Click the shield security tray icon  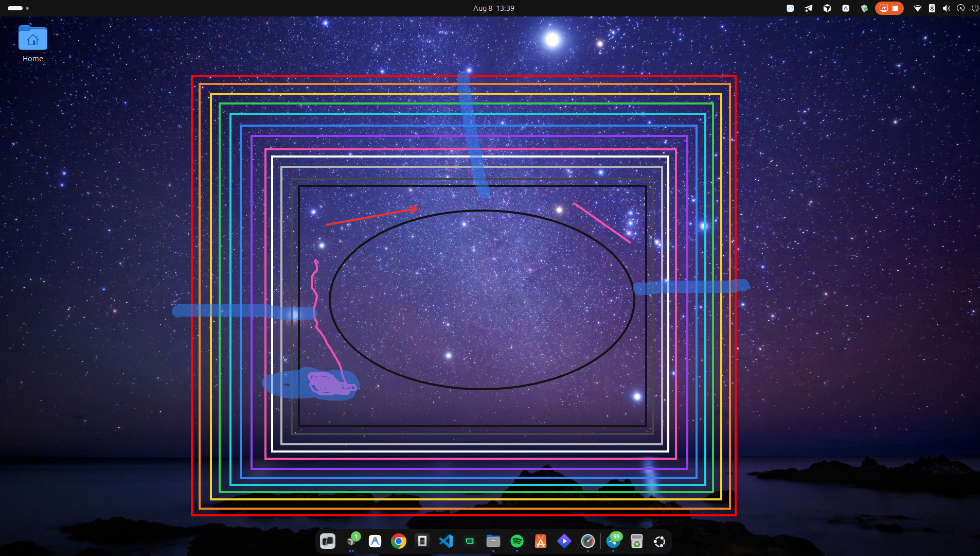[x=864, y=8]
